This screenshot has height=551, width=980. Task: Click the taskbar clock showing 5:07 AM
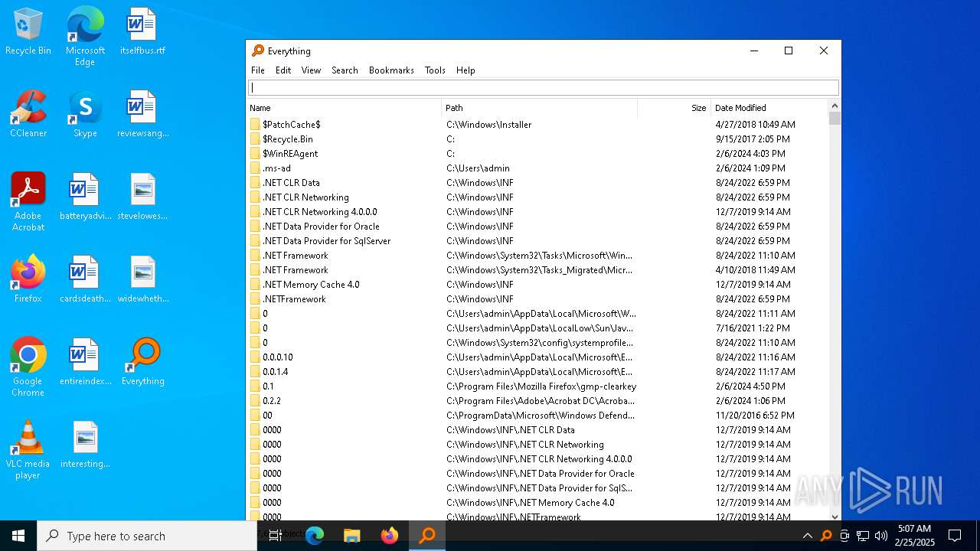coord(914,536)
